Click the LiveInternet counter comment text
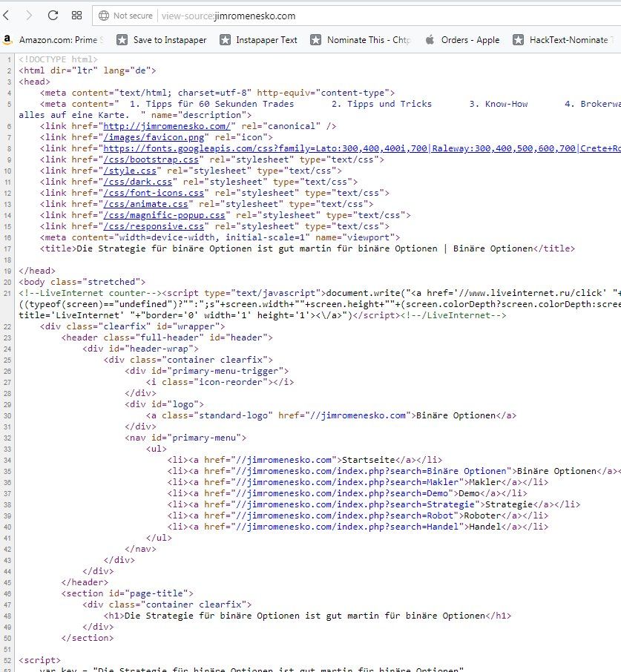Image resolution: width=621 pixels, height=672 pixels. 90,293
